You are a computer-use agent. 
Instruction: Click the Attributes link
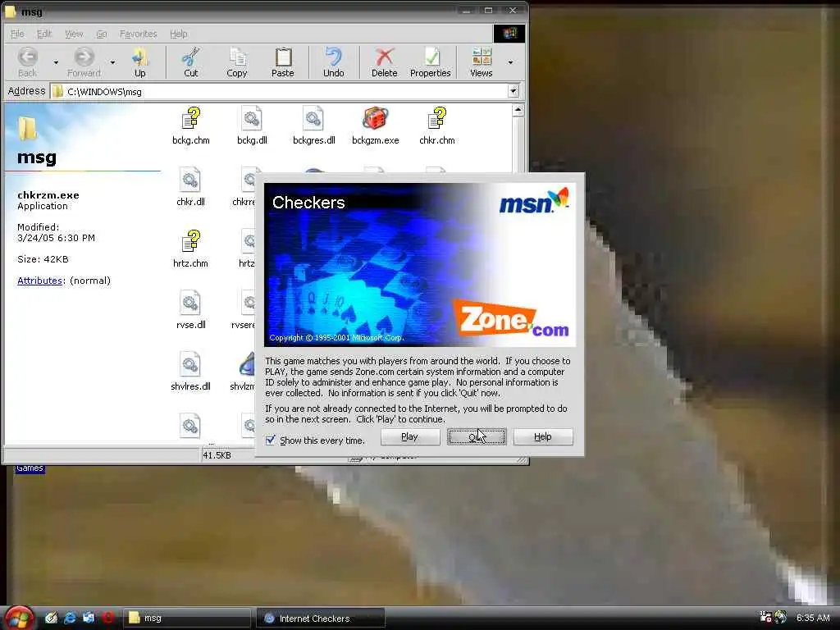39,281
